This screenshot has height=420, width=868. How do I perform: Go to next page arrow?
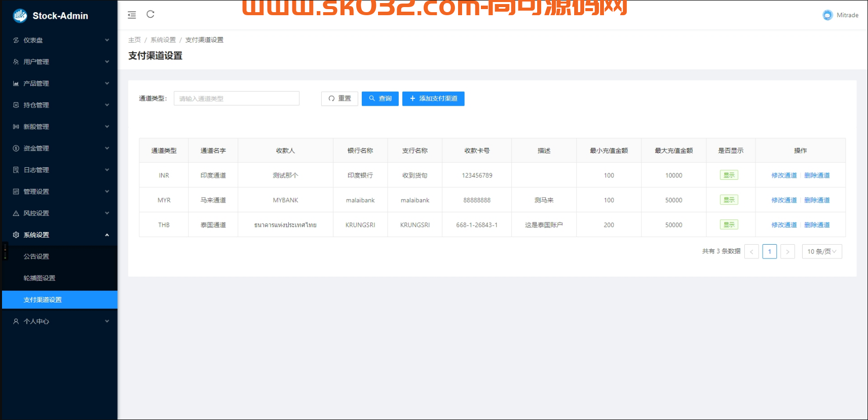click(787, 252)
